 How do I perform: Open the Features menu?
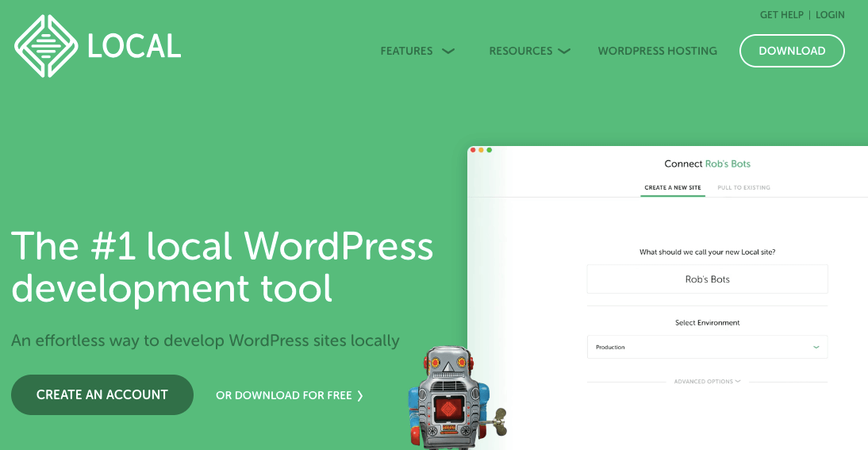[417, 51]
